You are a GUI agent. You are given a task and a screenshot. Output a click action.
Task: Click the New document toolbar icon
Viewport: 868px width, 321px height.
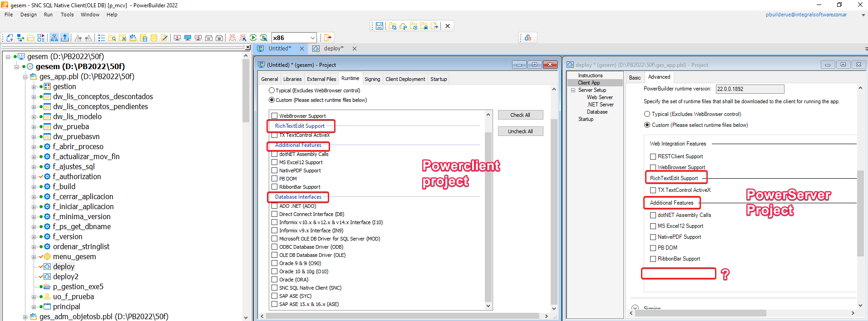(x=10, y=38)
